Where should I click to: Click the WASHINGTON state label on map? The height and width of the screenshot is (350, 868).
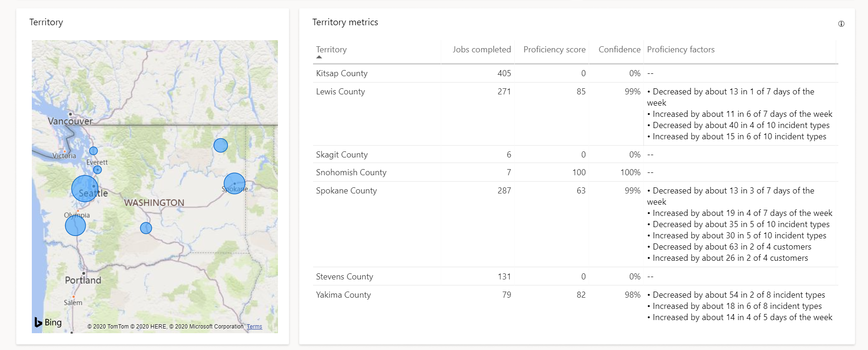click(154, 203)
